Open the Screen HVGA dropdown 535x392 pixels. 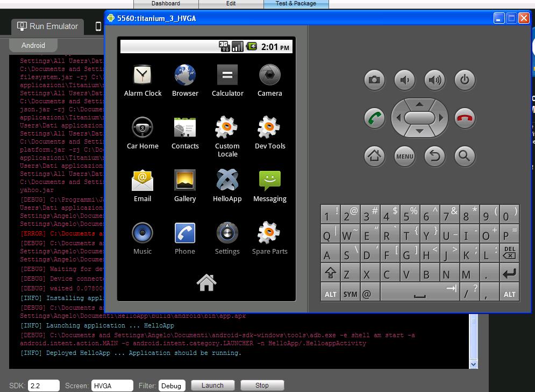112,386
